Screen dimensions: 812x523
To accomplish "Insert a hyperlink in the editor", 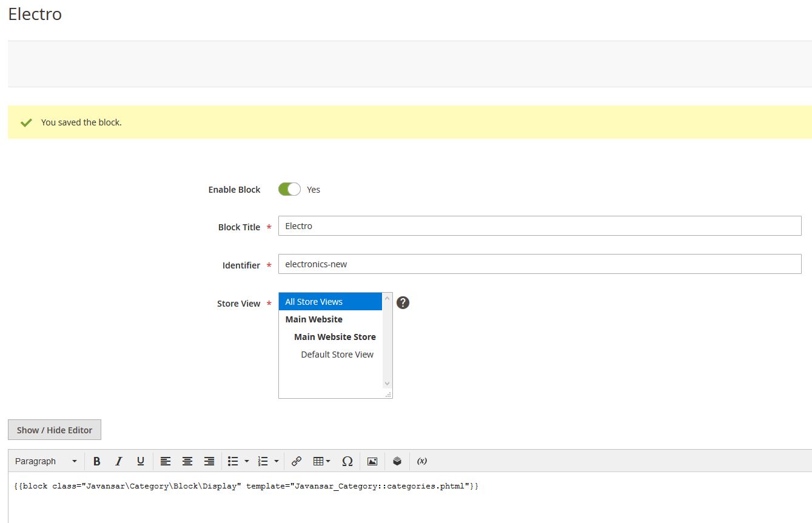I will pyautogui.click(x=297, y=461).
